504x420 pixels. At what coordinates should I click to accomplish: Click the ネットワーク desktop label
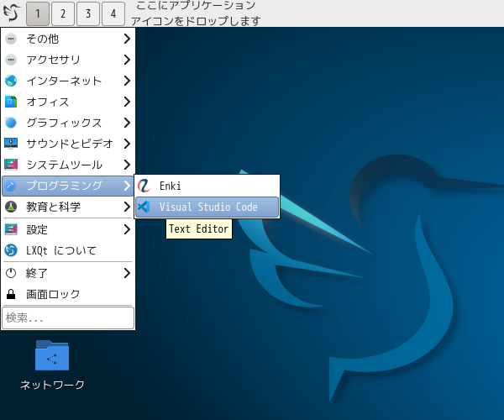(52, 385)
